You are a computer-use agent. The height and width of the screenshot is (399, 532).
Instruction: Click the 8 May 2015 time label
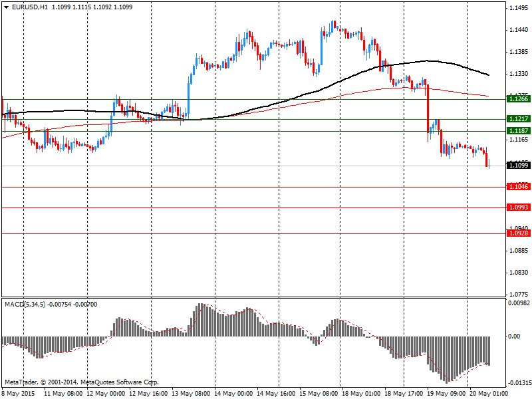(x=19, y=394)
